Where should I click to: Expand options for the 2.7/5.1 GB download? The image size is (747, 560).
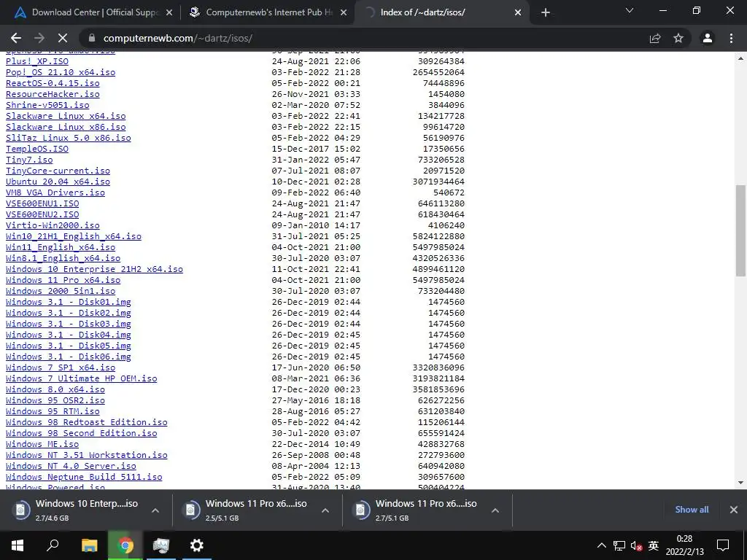coord(495,510)
